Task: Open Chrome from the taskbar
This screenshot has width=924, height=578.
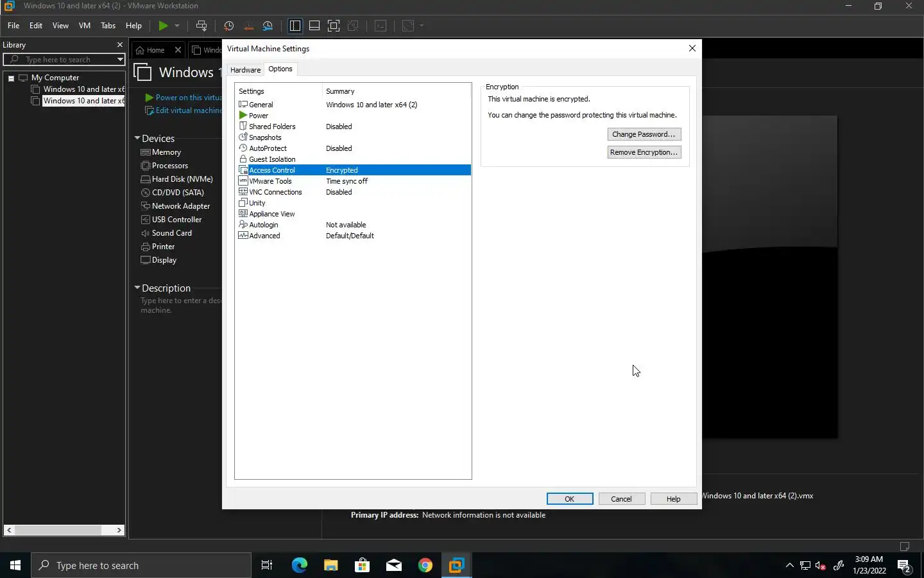Action: point(425,565)
